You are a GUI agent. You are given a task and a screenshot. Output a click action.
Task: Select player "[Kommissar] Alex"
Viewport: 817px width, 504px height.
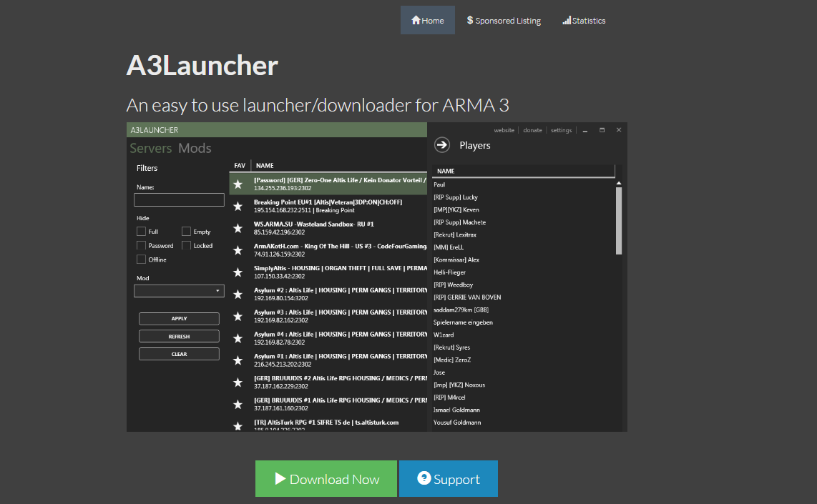coord(456,260)
